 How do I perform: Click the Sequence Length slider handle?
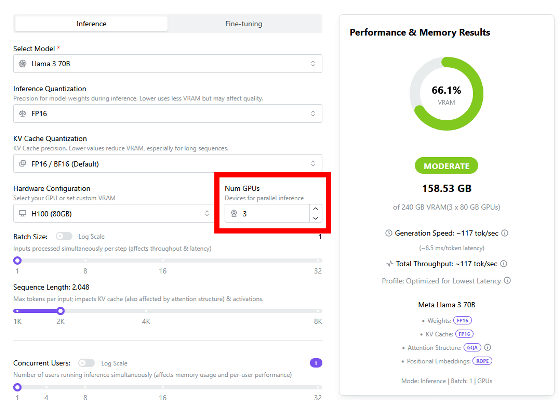(x=61, y=311)
